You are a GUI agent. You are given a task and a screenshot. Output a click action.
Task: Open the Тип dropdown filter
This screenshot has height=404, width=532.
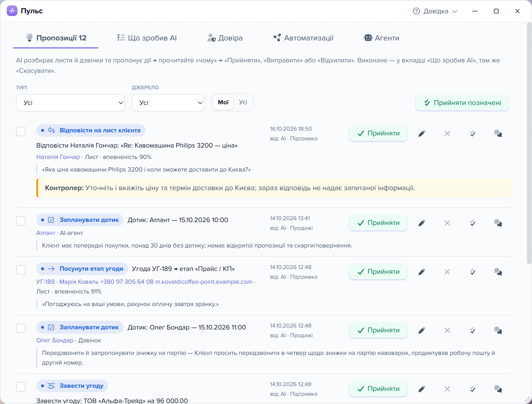click(70, 103)
